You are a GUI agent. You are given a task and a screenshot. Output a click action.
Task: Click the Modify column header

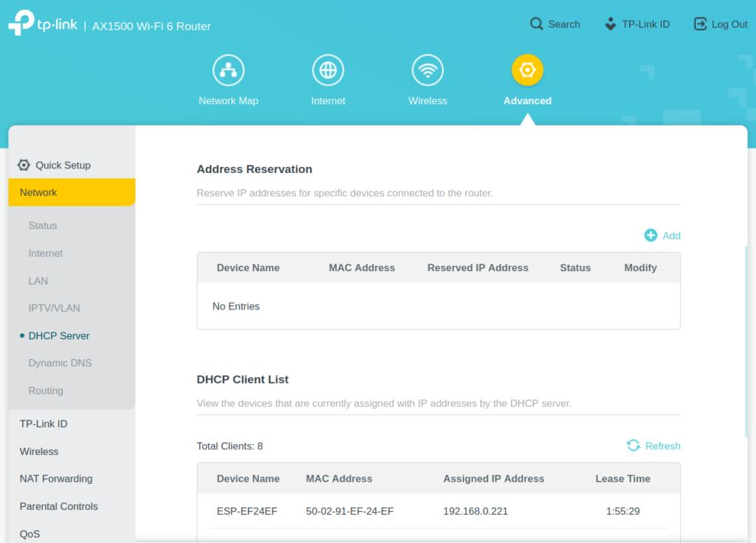coord(640,268)
